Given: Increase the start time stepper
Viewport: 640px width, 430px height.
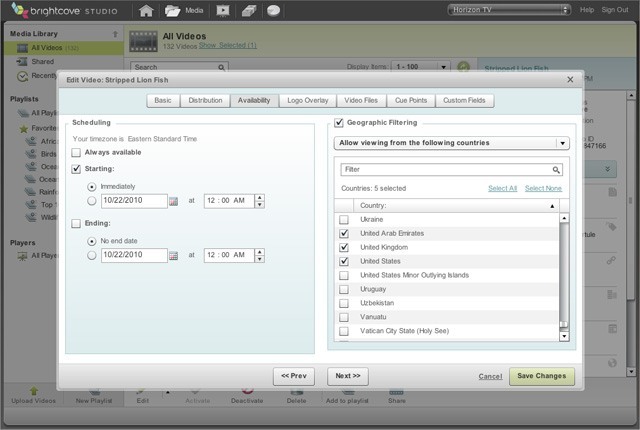Looking at the screenshot, I should pyautogui.click(x=260, y=197).
